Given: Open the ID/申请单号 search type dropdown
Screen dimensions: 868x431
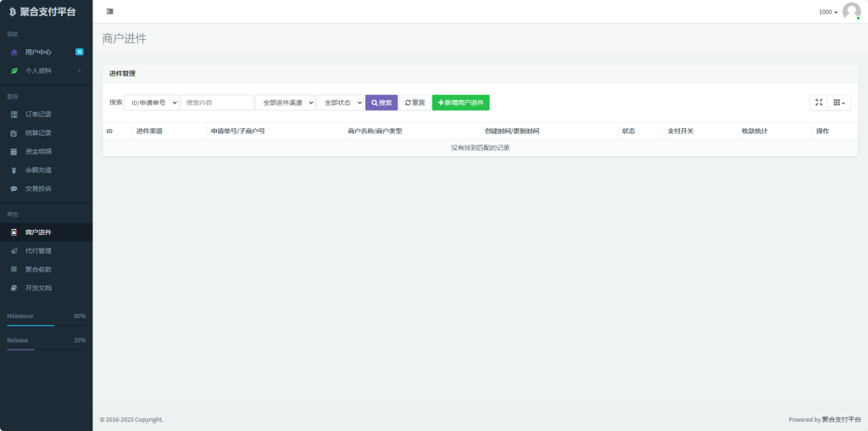Looking at the screenshot, I should click(x=152, y=103).
